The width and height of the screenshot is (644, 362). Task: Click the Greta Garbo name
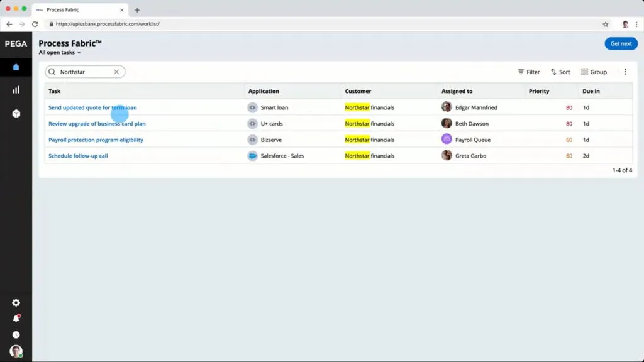(x=470, y=156)
